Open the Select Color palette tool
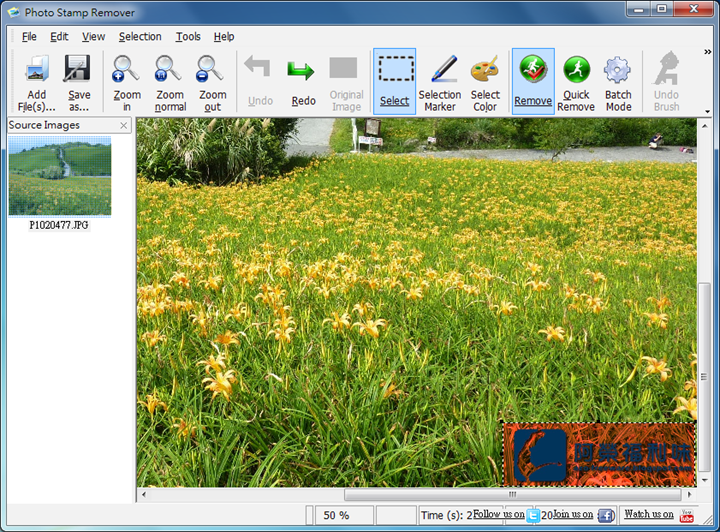The height and width of the screenshot is (532, 720). coord(485,70)
